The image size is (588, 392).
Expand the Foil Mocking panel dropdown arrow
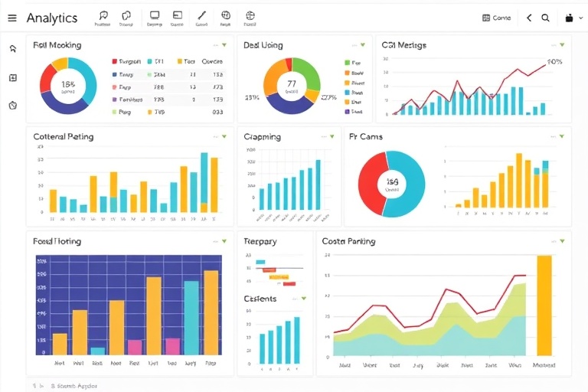pyautogui.click(x=224, y=45)
